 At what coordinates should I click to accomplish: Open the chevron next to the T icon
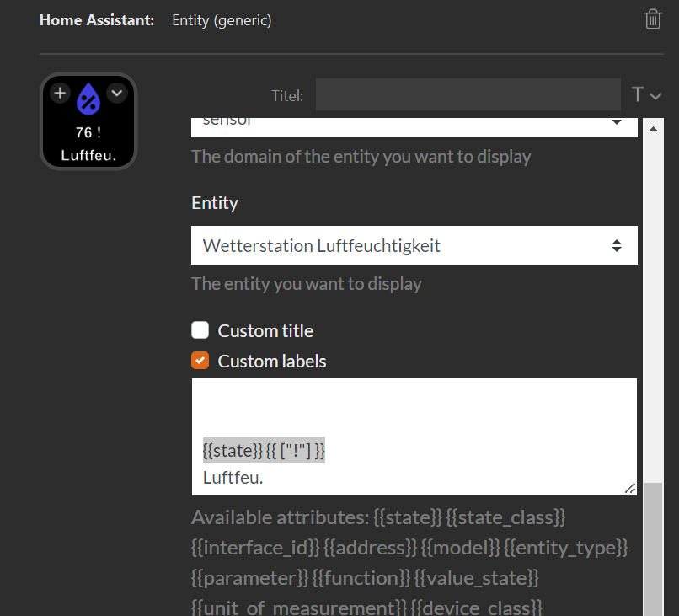click(x=655, y=97)
